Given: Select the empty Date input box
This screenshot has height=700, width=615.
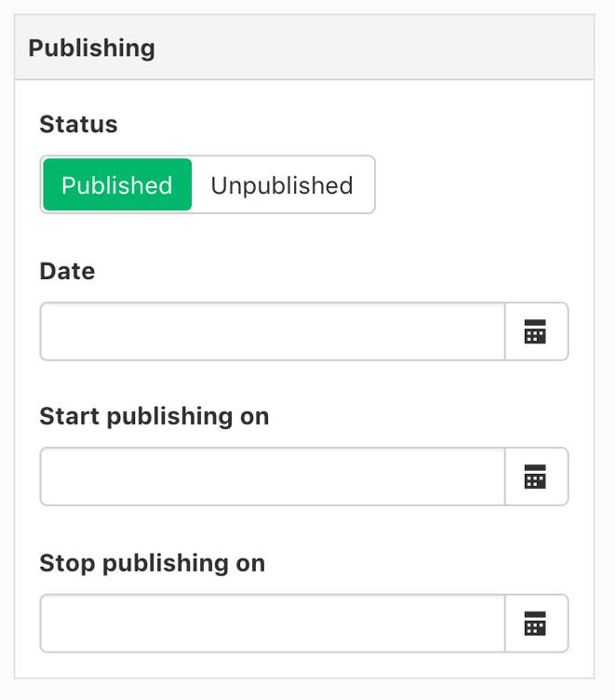Looking at the screenshot, I should [x=273, y=331].
